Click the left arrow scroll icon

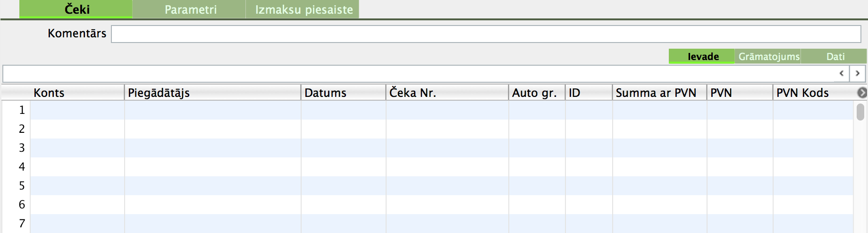841,74
